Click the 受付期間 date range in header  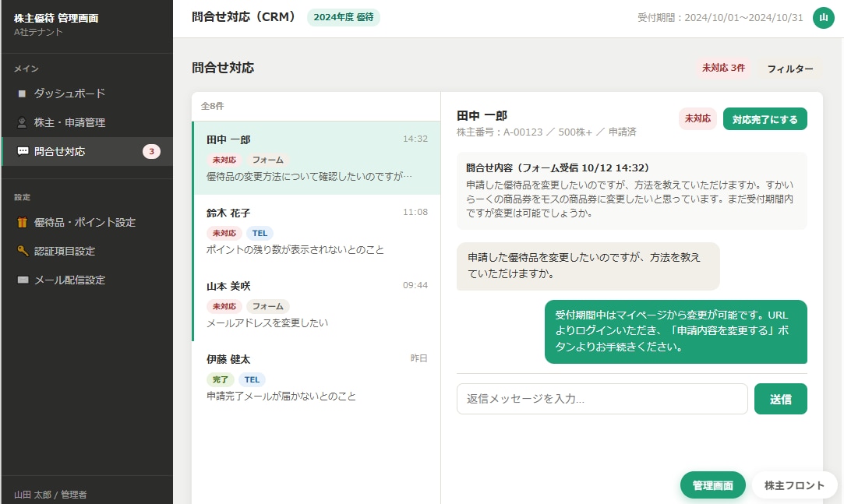pyautogui.click(x=719, y=18)
